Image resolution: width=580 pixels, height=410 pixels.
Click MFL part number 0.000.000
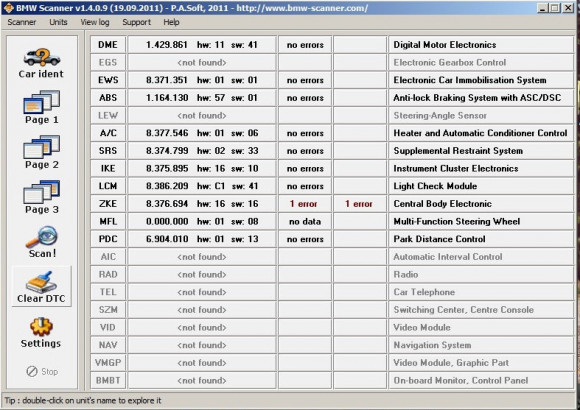click(167, 221)
